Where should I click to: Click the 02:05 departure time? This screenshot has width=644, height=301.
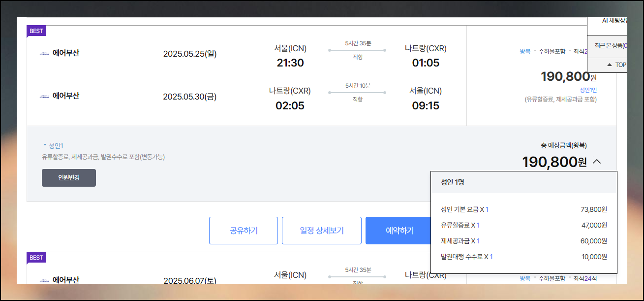tap(290, 106)
